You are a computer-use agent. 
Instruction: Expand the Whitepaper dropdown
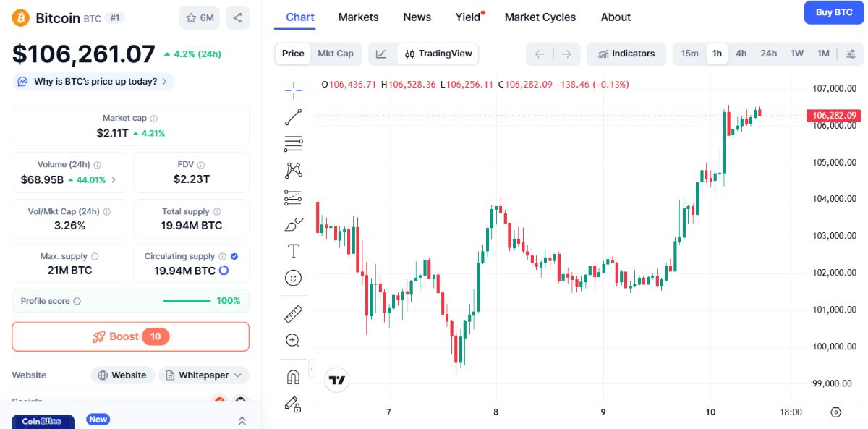[x=237, y=375]
